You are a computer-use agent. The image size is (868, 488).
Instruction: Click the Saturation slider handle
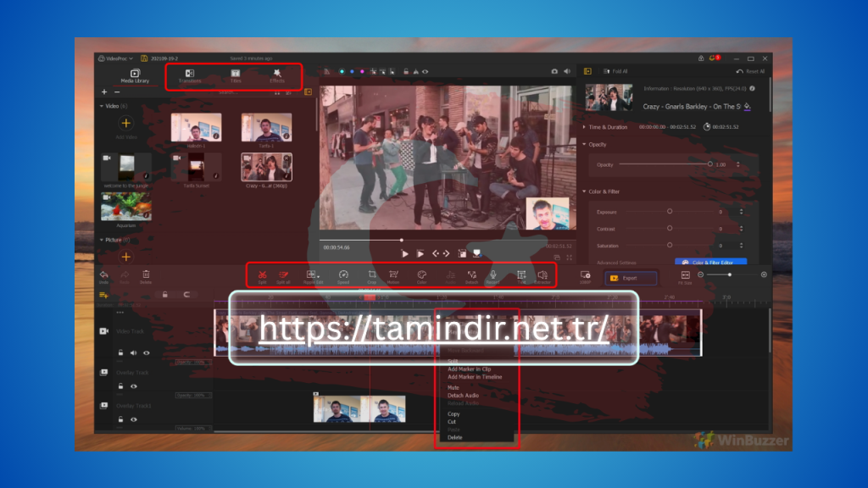[670, 245]
